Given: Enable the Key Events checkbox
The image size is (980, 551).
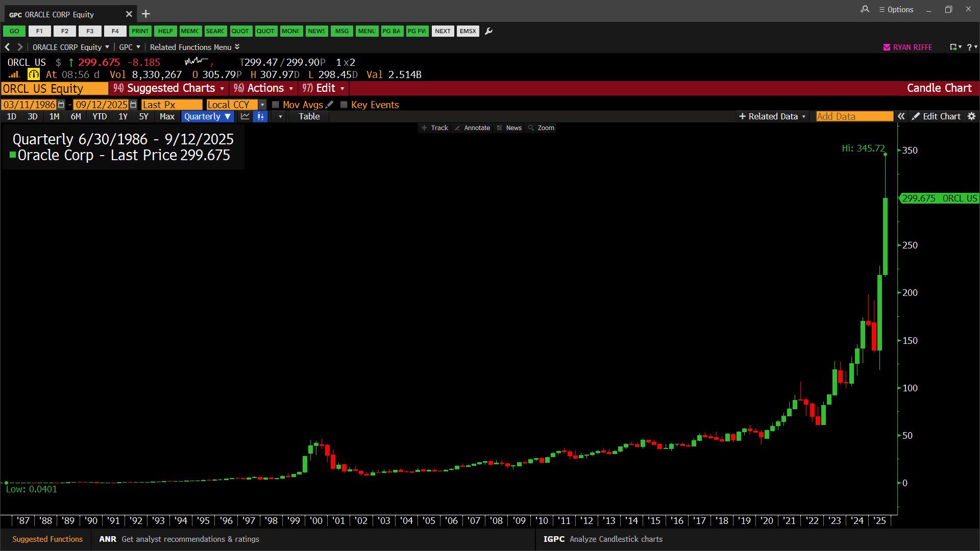Looking at the screenshot, I should click(x=344, y=105).
